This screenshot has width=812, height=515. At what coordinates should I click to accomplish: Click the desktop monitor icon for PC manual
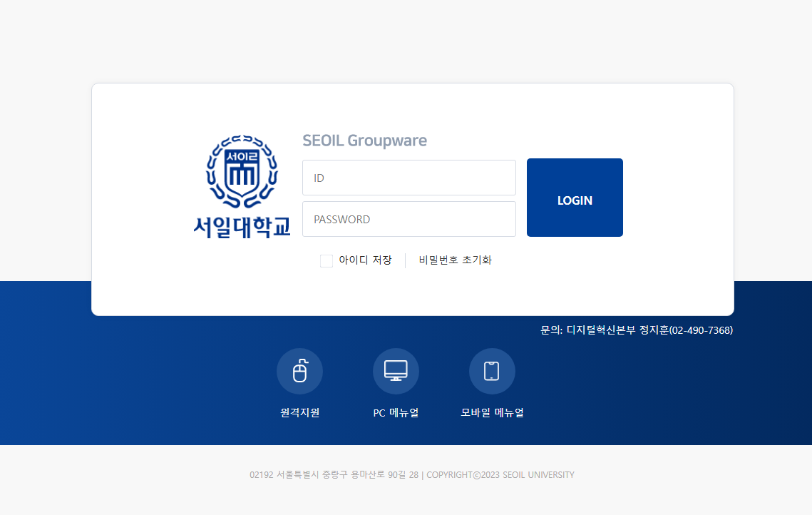396,371
